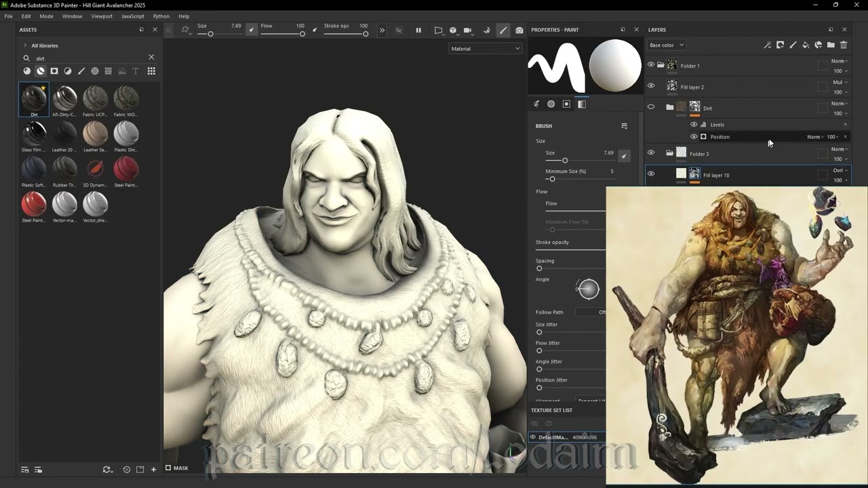Select the Brush properties tab icon
The image size is (868, 488).
(x=536, y=104)
